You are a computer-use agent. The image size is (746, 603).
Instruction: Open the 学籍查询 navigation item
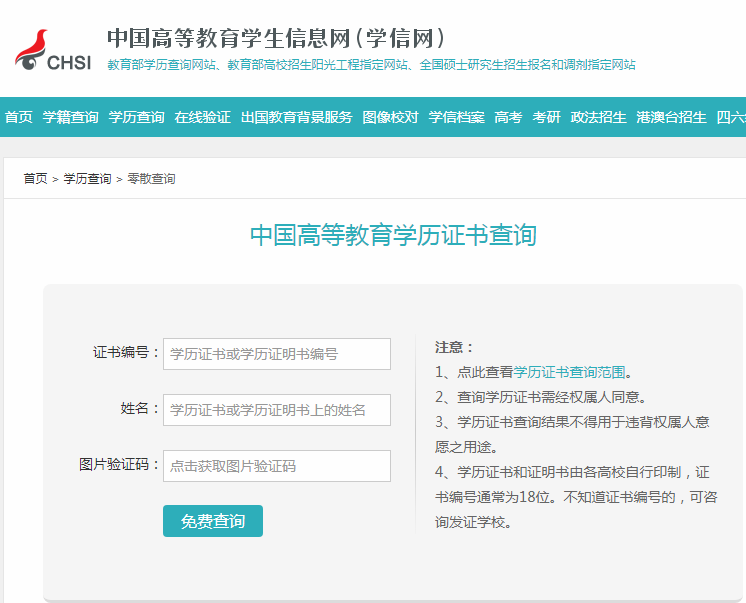click(70, 117)
